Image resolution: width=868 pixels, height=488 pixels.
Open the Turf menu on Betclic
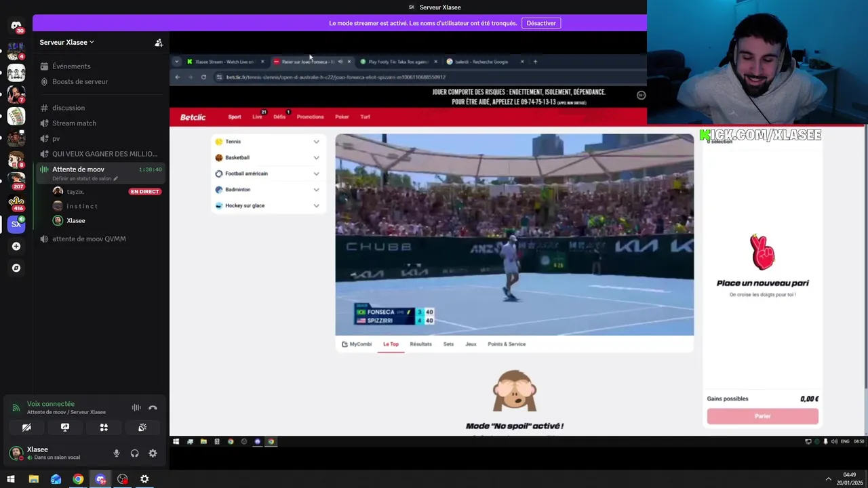[365, 117]
